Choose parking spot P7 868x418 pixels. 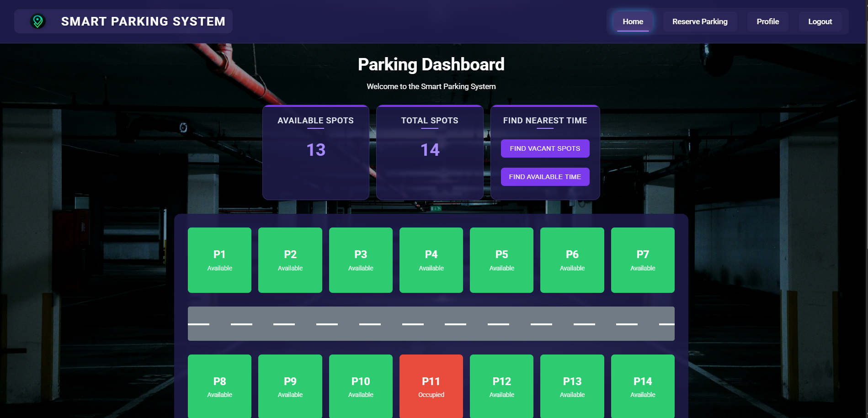tap(642, 260)
